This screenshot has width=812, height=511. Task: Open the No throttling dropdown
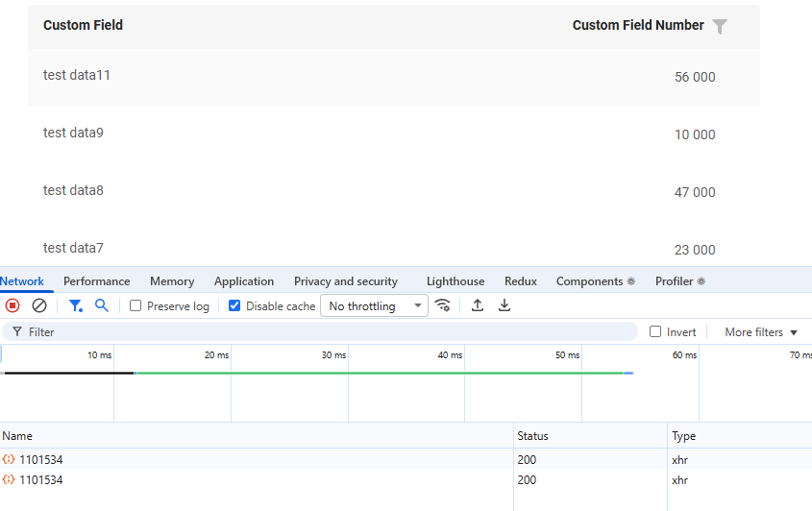click(x=374, y=306)
